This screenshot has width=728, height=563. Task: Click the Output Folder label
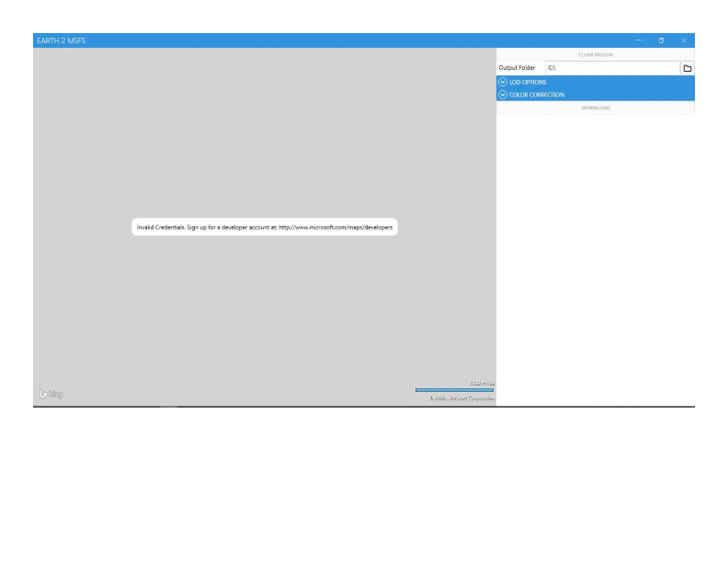pyautogui.click(x=517, y=68)
